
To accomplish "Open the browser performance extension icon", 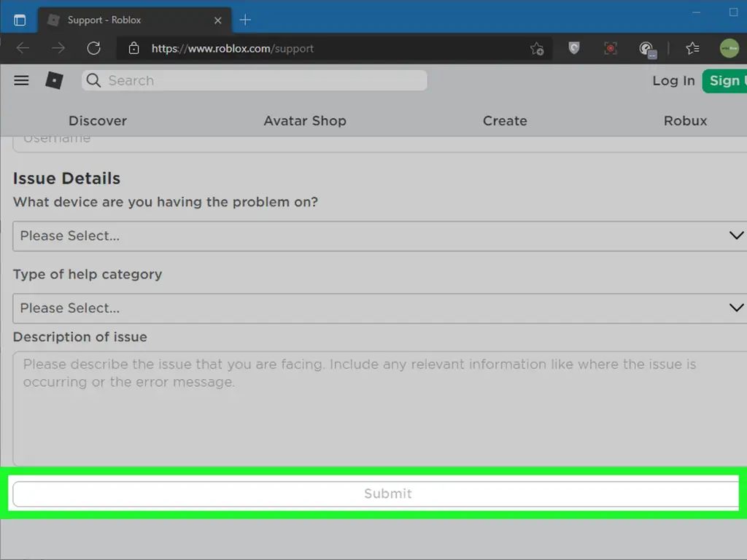I will point(648,49).
